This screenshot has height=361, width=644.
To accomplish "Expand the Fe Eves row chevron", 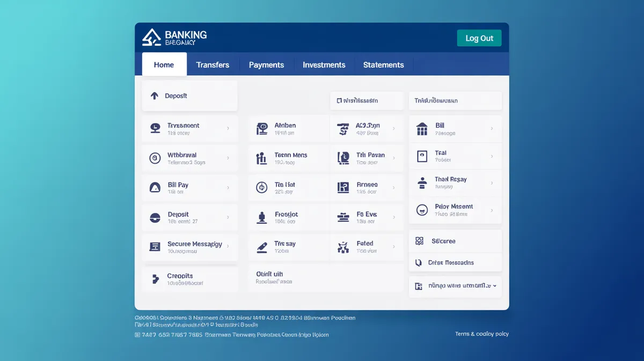I will click(x=394, y=217).
